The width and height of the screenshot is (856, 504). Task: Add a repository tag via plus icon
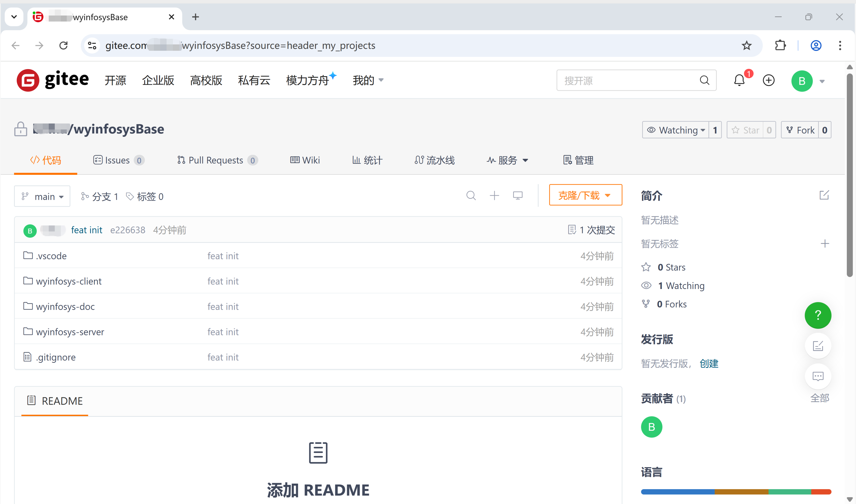[825, 243]
